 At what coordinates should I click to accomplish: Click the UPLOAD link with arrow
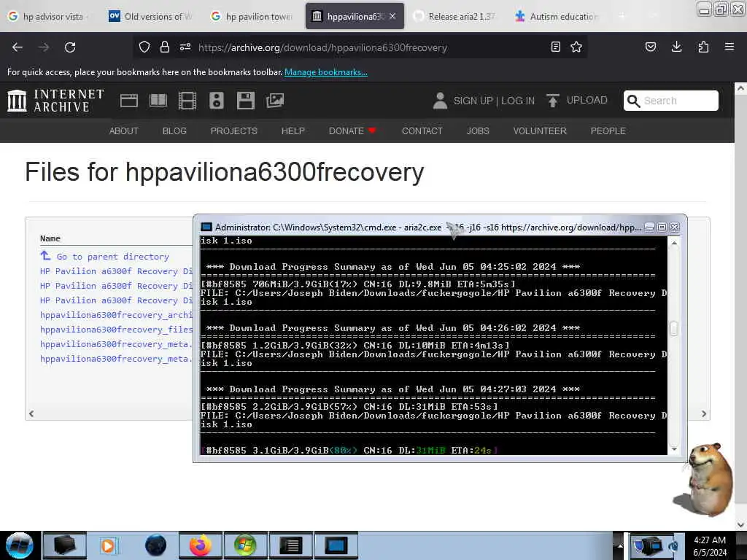pos(576,101)
